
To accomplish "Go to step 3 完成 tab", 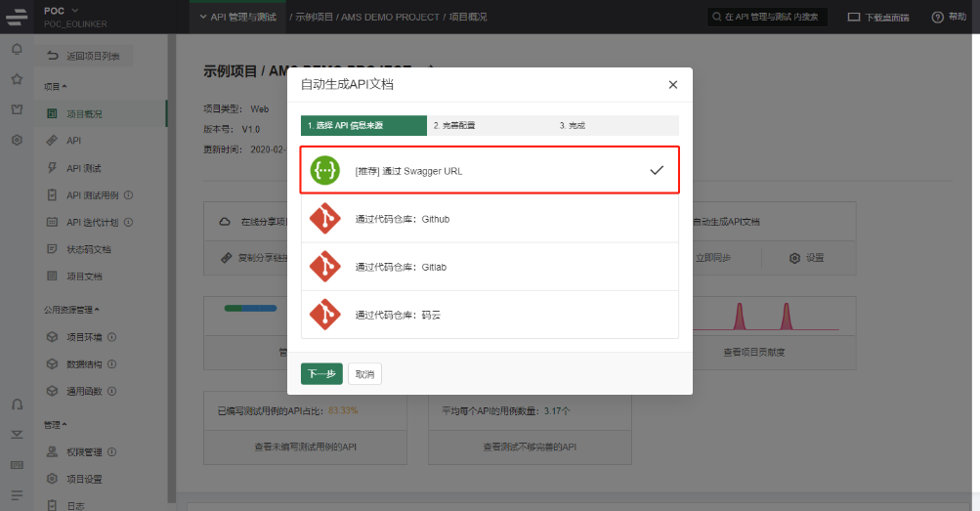I will tap(616, 126).
